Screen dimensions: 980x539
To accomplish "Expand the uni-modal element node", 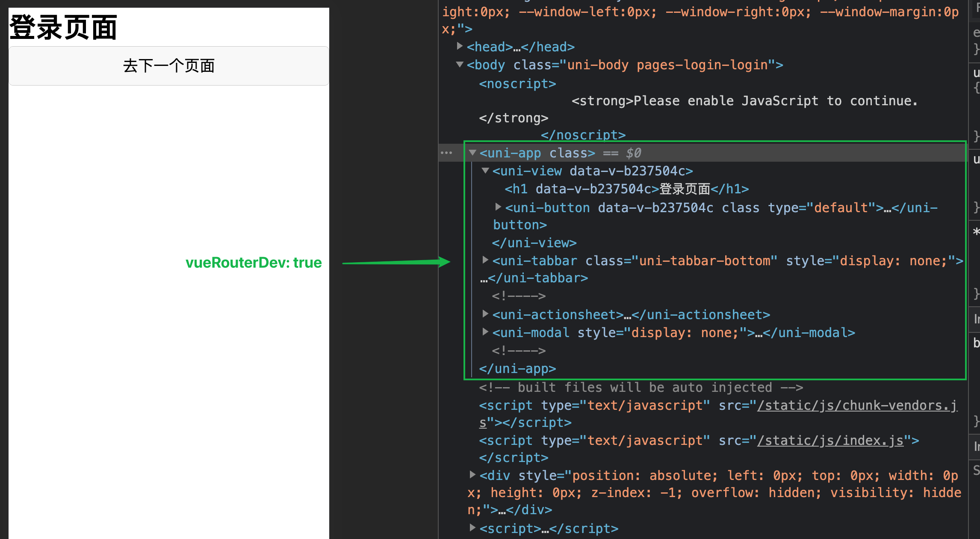I will click(485, 332).
